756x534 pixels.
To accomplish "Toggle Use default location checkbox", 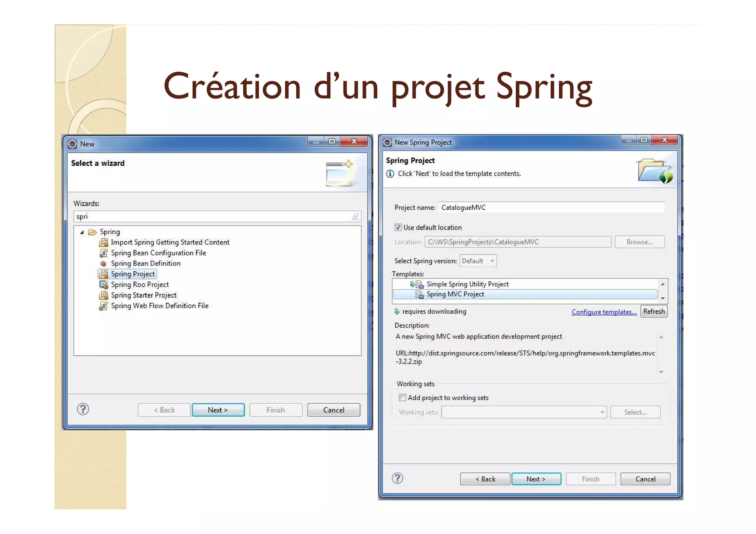I will (x=398, y=227).
